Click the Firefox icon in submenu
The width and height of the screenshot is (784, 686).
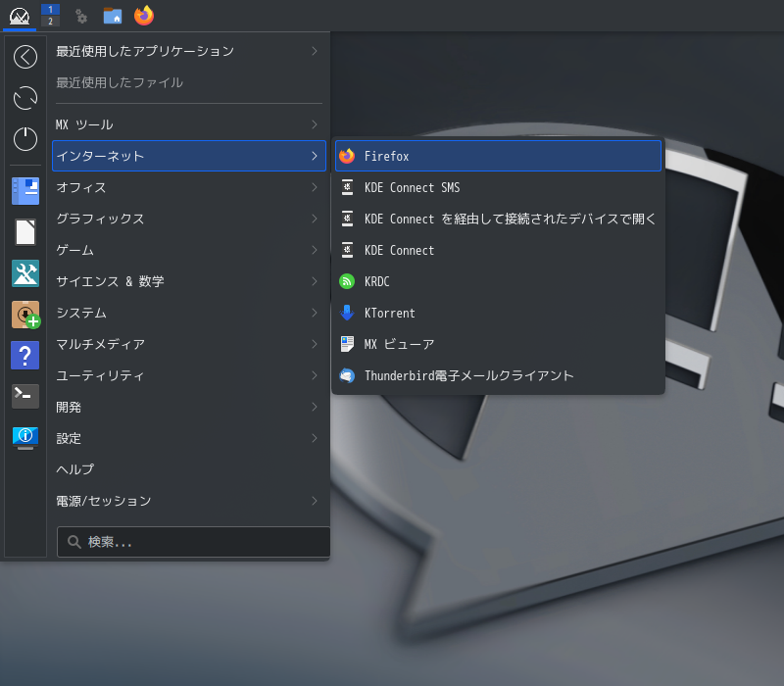pos(347,156)
